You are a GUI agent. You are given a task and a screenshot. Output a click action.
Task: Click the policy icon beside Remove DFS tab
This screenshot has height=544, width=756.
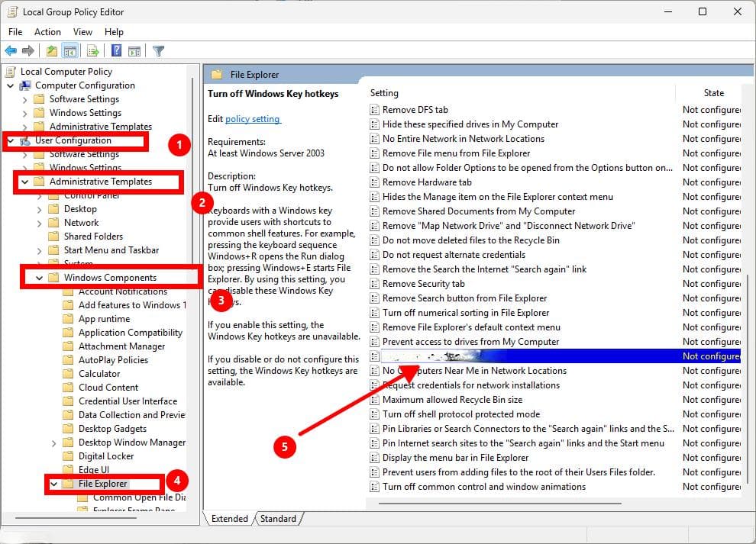click(374, 110)
